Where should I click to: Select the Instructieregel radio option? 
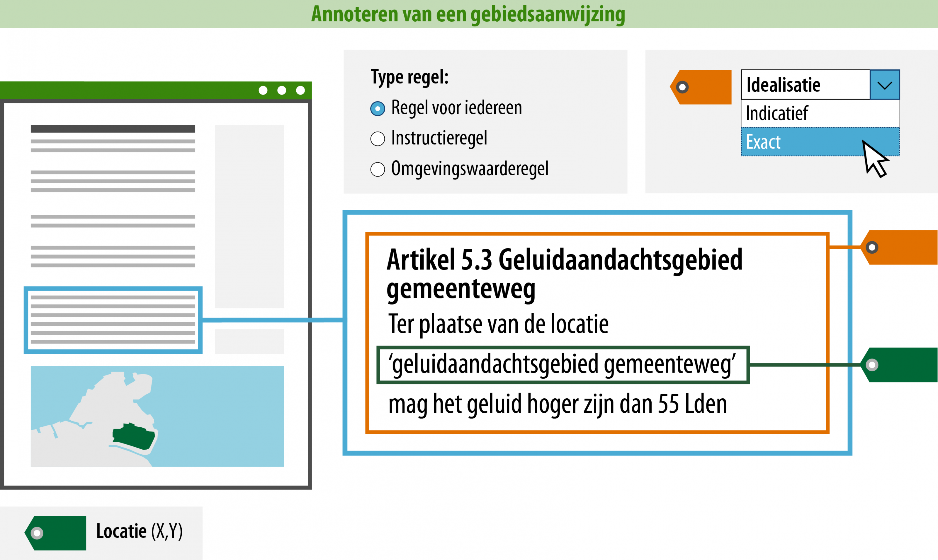click(378, 139)
